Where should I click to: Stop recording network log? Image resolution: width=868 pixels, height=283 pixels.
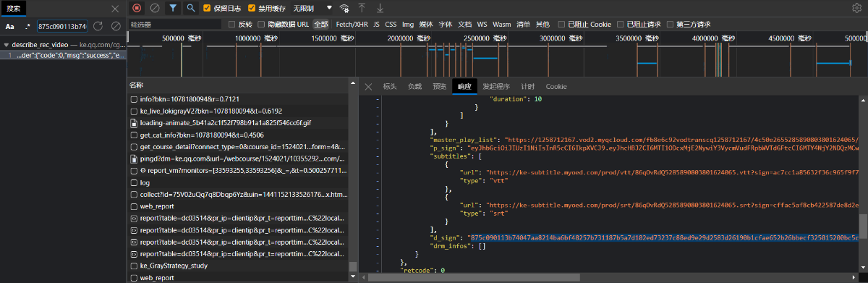pos(137,8)
